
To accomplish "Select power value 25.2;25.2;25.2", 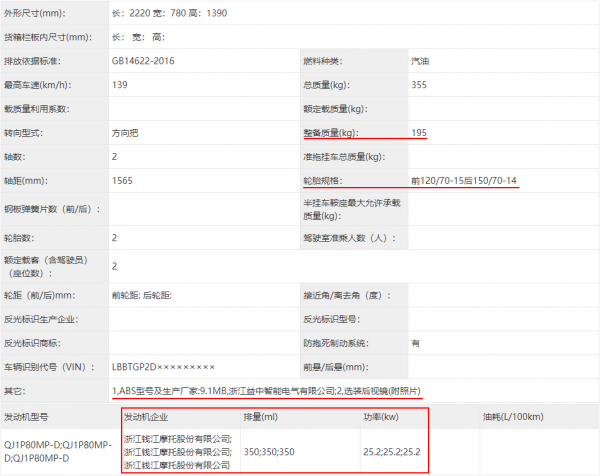I will (392, 452).
